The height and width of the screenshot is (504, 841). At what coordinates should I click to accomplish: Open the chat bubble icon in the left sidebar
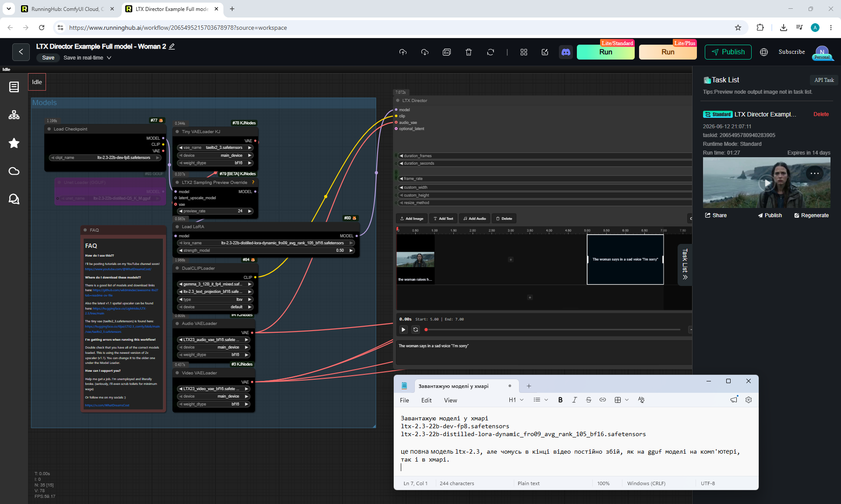click(14, 199)
